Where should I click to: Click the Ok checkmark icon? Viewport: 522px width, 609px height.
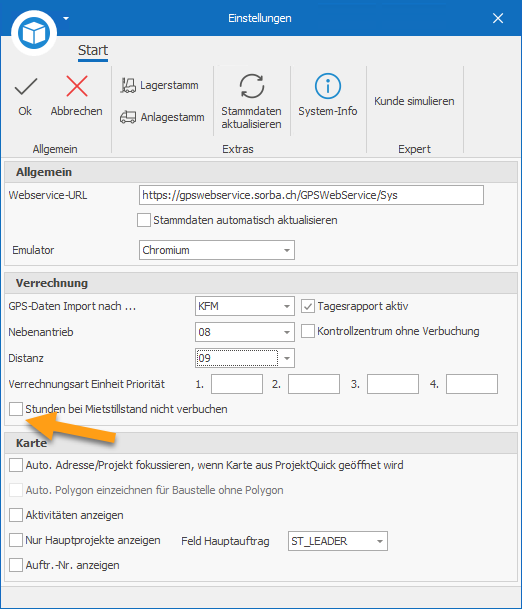point(26,86)
